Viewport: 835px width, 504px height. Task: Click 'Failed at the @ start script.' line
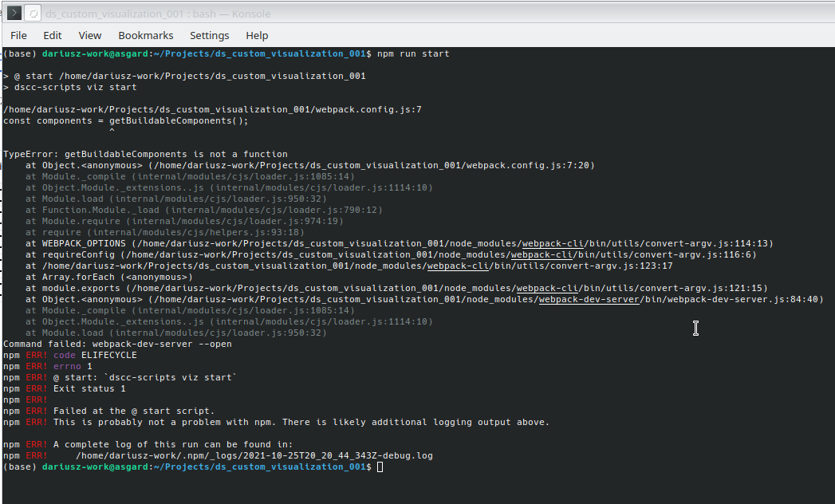click(x=108, y=411)
